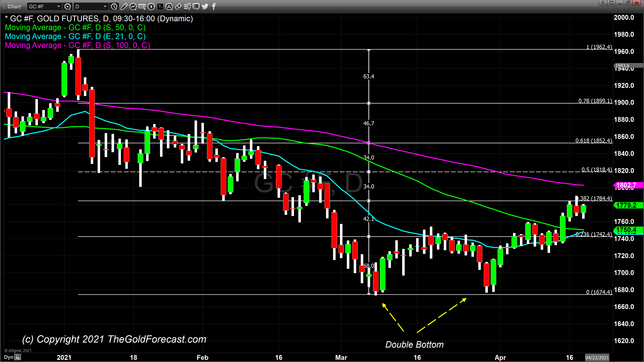Click the text reset T icon

click(x=160, y=7)
